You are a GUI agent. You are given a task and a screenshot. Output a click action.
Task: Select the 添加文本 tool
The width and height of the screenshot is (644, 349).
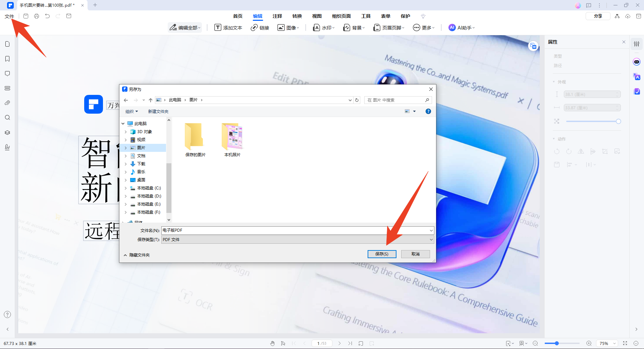pos(228,27)
